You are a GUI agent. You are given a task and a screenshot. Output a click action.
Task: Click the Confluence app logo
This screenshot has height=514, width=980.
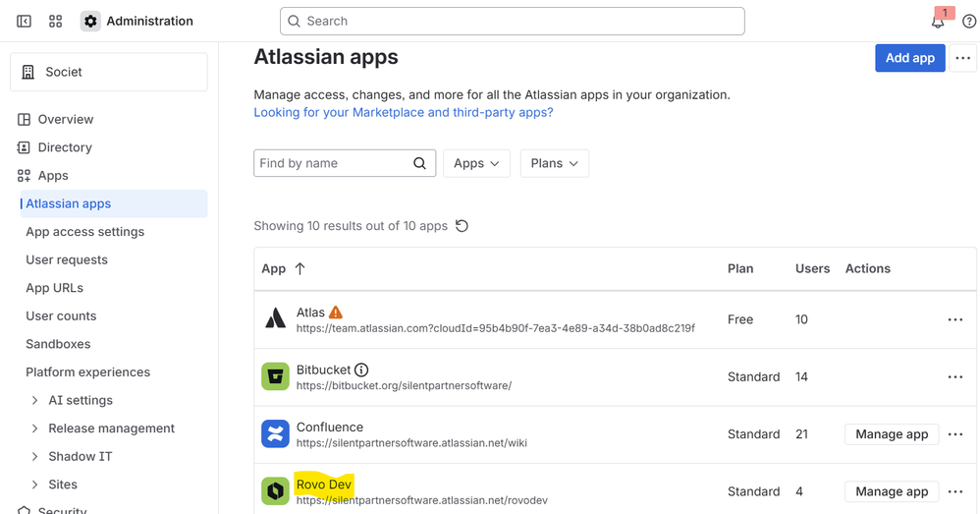275,434
